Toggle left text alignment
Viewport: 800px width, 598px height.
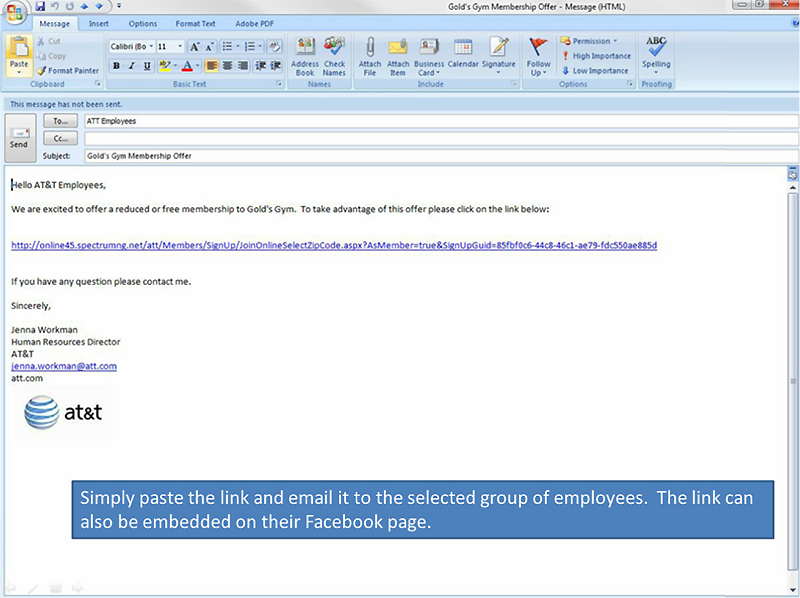pos(211,66)
